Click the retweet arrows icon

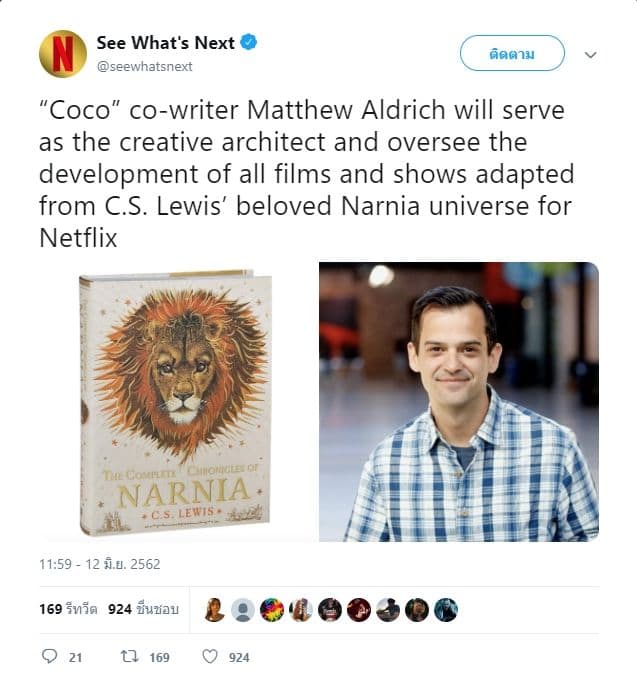pos(129,656)
